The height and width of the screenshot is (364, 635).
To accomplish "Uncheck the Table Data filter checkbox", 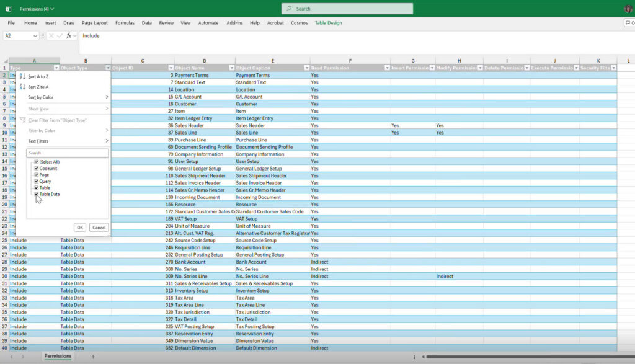I will click(x=37, y=194).
